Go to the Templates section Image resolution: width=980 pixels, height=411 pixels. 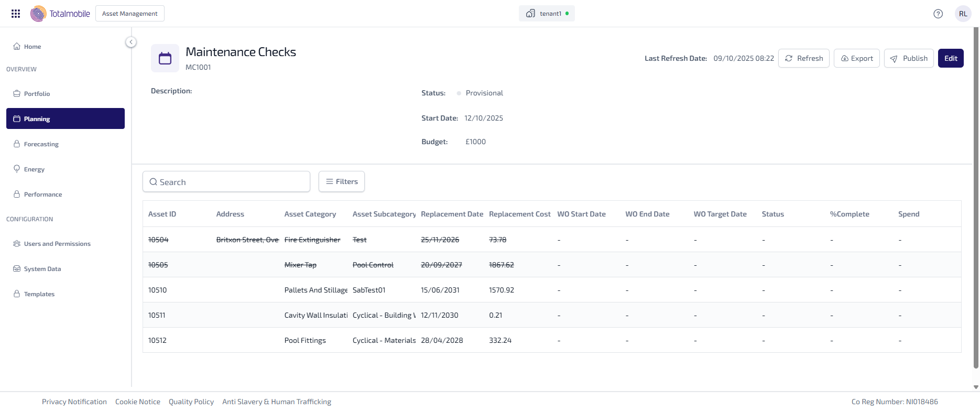coord(39,294)
